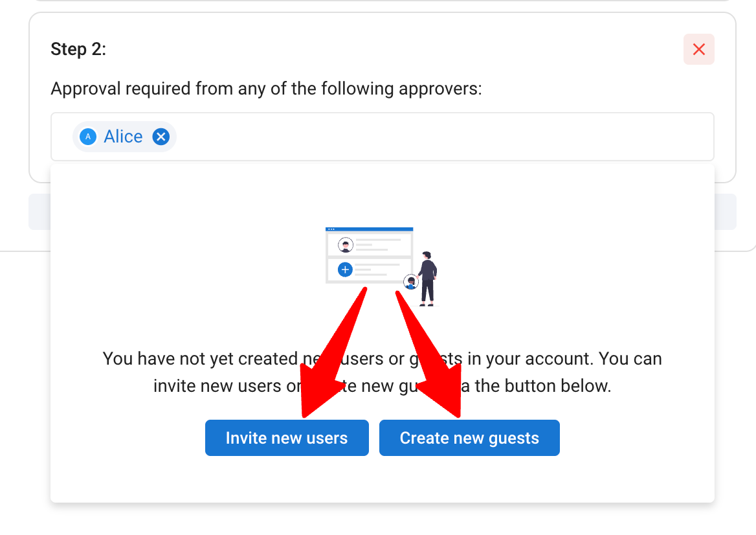Click lower illustration card with plus icon
756x535 pixels.
pyautogui.click(x=370, y=269)
